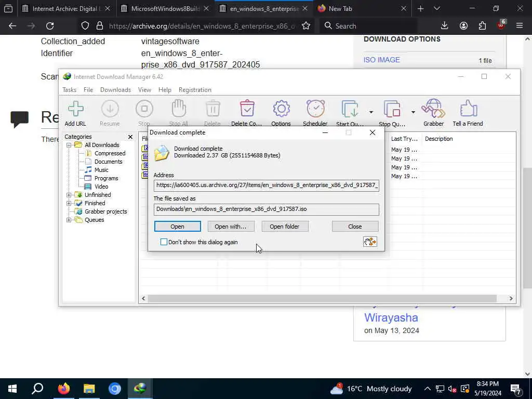532x399 pixels.
Task: Open Firefox account icon
Action: point(463,26)
